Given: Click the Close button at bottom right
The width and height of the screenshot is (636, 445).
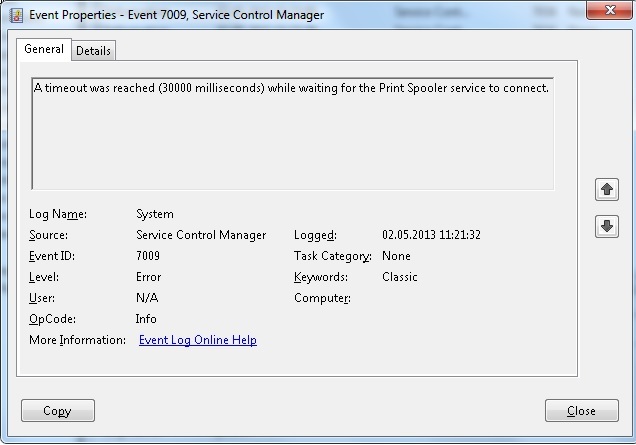Looking at the screenshot, I should 581,411.
